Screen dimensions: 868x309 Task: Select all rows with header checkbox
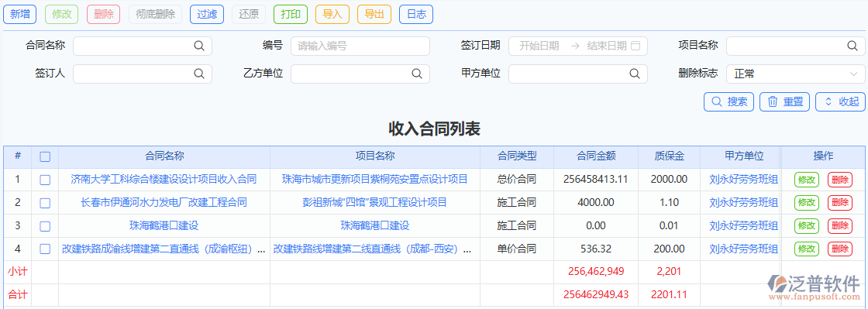(46, 157)
